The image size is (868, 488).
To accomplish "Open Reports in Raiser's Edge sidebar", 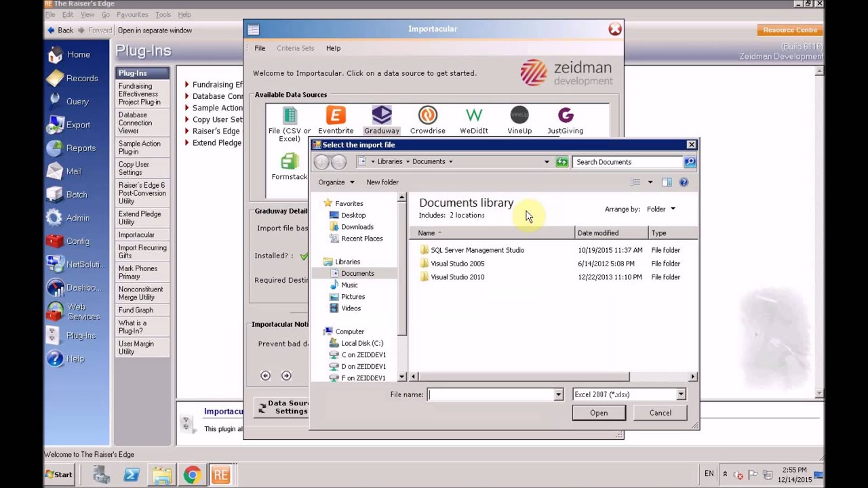I will tap(72, 148).
